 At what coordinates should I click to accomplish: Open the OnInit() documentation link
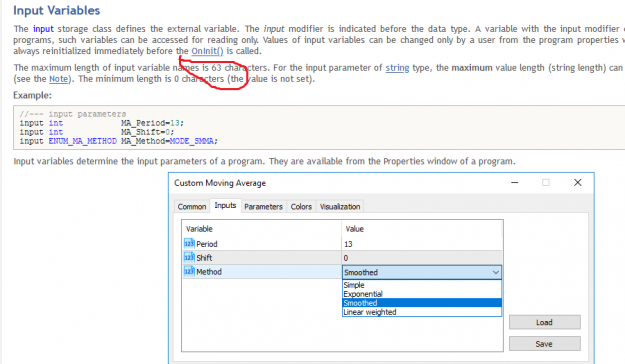(x=207, y=51)
